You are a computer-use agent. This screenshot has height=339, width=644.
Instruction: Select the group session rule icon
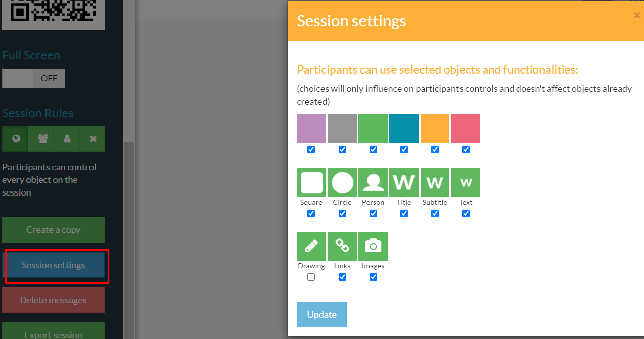pos(42,139)
